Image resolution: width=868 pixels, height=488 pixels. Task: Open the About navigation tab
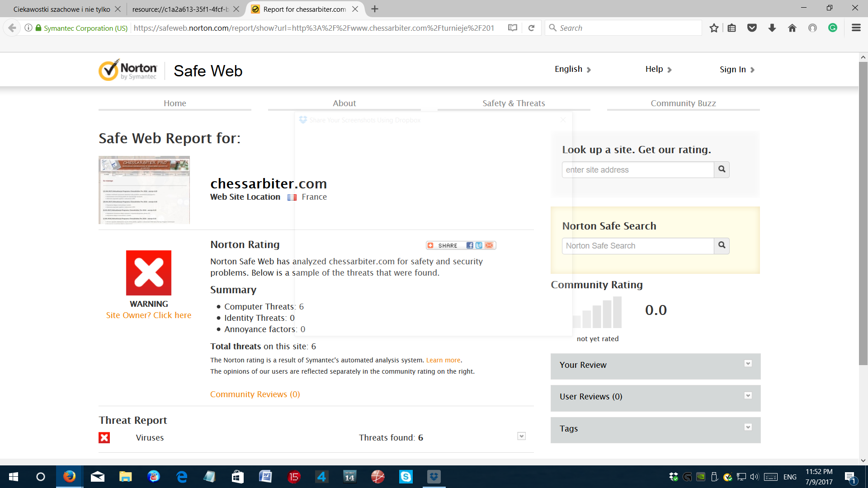pos(344,103)
